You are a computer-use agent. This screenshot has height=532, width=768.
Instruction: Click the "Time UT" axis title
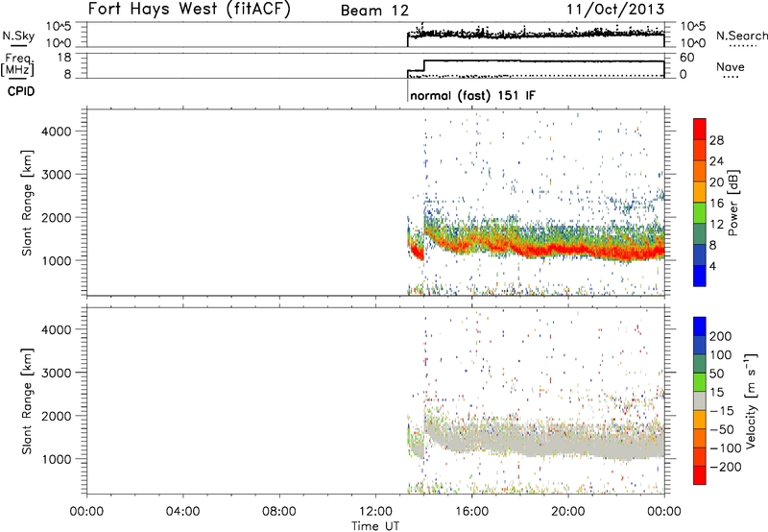tap(375, 526)
